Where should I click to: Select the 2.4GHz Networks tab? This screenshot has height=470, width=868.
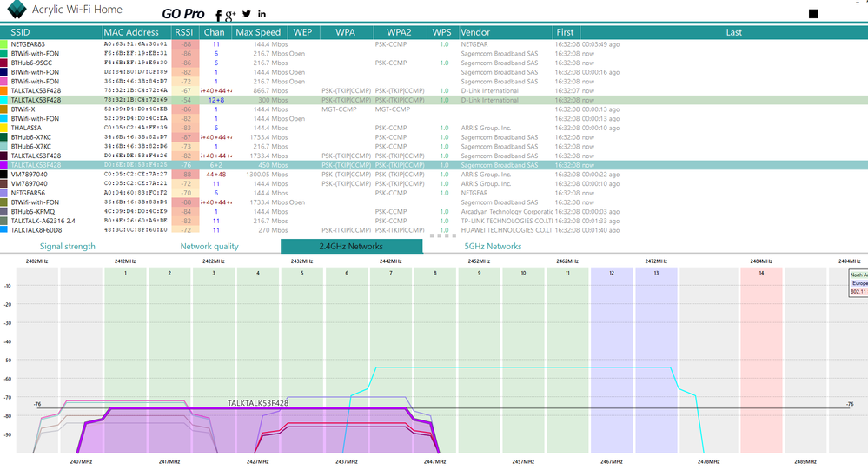tap(351, 246)
